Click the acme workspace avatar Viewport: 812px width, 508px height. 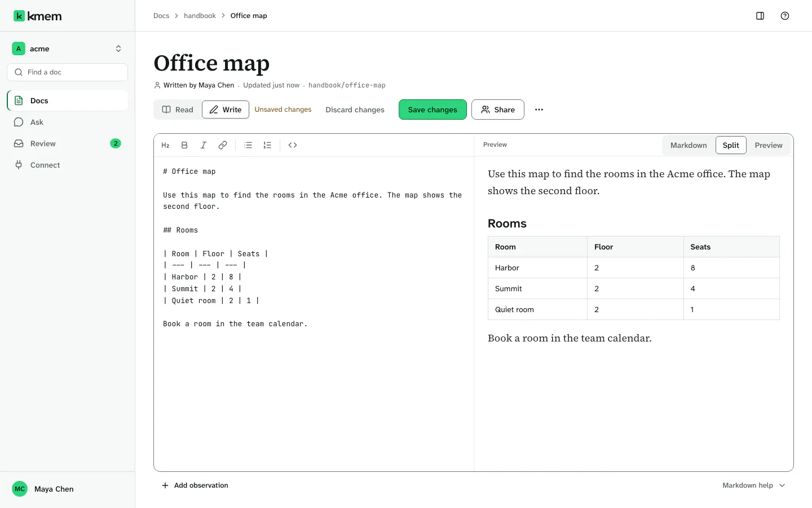(x=19, y=49)
